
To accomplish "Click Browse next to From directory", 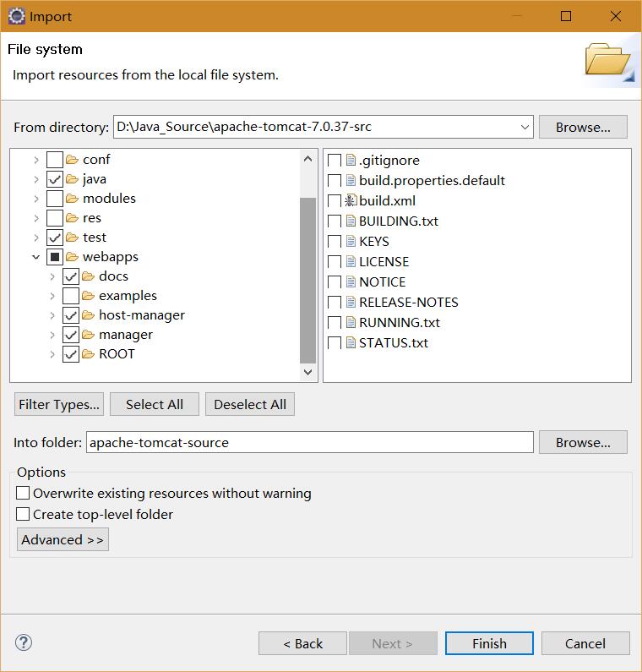I will pyautogui.click(x=583, y=127).
